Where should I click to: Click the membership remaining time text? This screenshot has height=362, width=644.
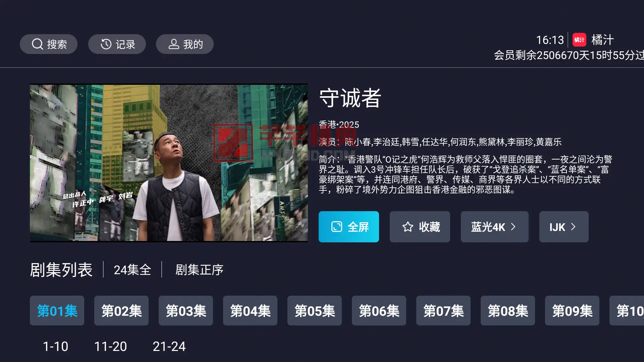pyautogui.click(x=569, y=55)
